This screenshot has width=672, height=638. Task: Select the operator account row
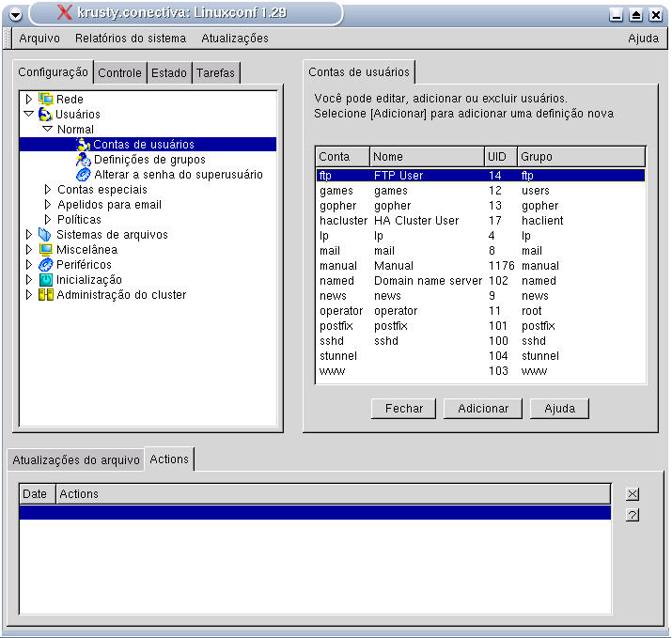[480, 311]
